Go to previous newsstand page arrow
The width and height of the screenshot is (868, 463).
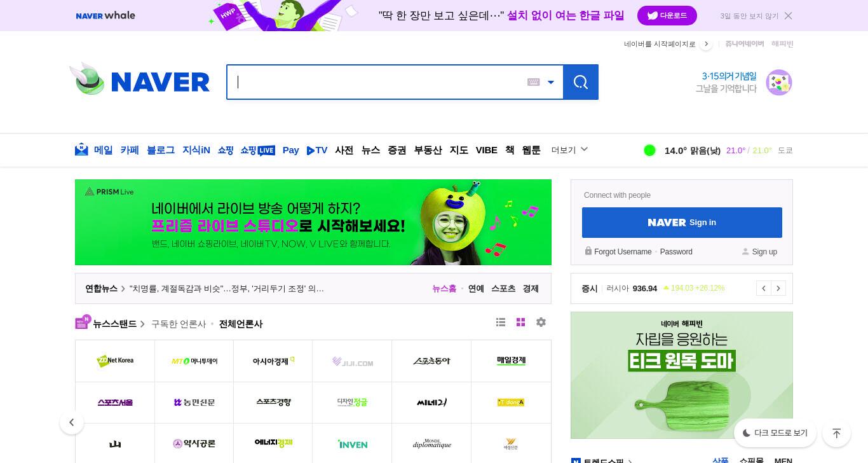pos(72,422)
